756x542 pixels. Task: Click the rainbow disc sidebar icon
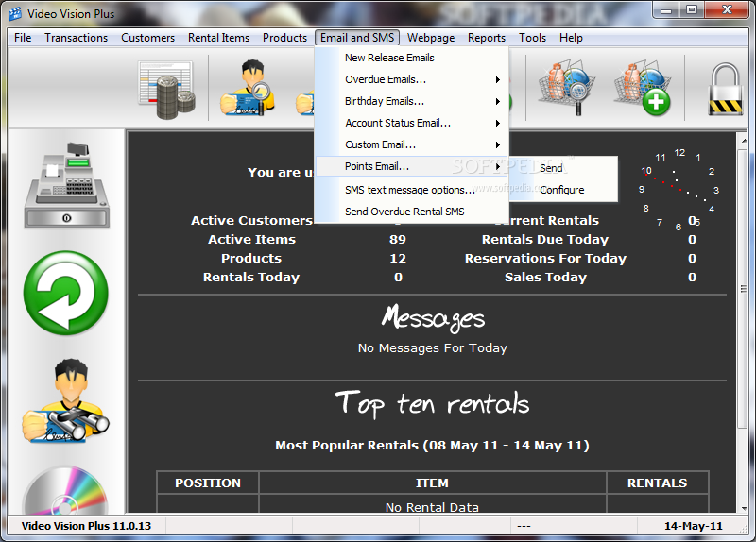coord(66,489)
